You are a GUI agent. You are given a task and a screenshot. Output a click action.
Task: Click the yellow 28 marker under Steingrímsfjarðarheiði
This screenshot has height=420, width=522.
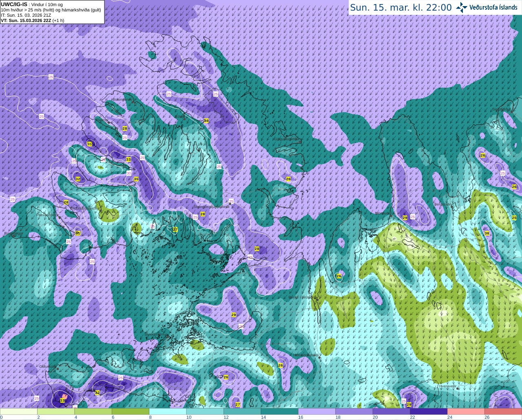coord(203,214)
